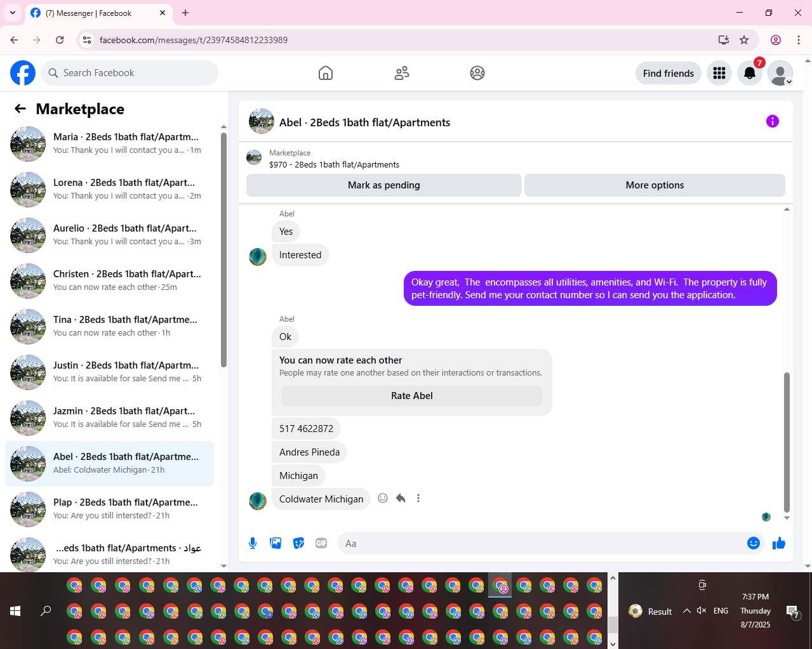The width and height of the screenshot is (812, 649).
Task: Click the chat message scrollbar
Action: [x=787, y=442]
